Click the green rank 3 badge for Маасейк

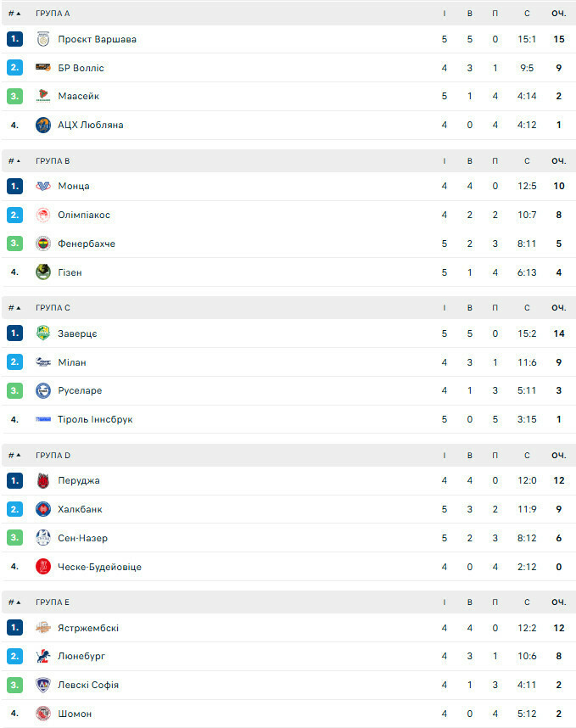click(x=14, y=96)
